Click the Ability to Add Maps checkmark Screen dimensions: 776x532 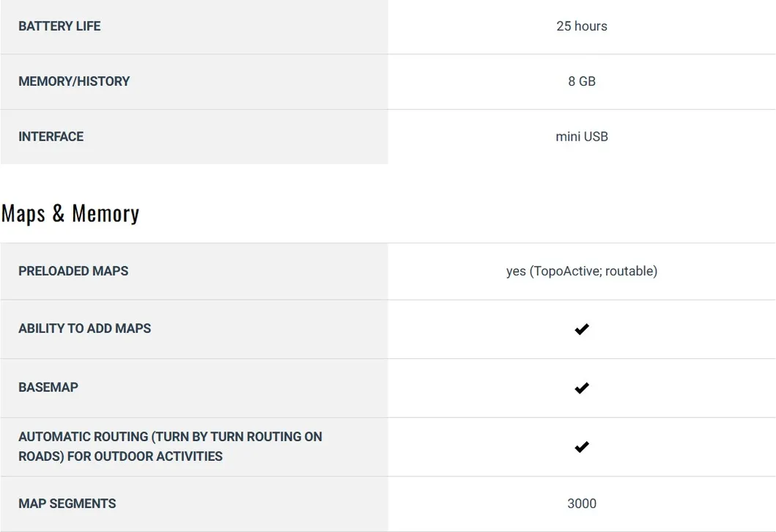pos(582,330)
